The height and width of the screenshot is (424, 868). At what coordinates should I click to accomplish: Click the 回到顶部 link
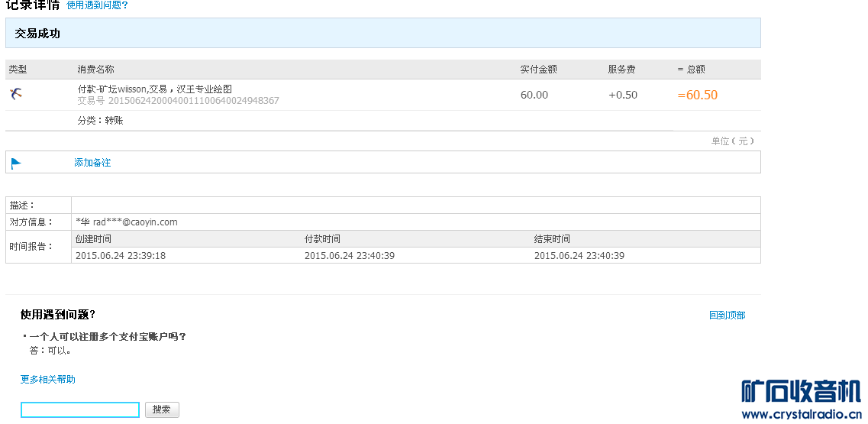click(727, 315)
